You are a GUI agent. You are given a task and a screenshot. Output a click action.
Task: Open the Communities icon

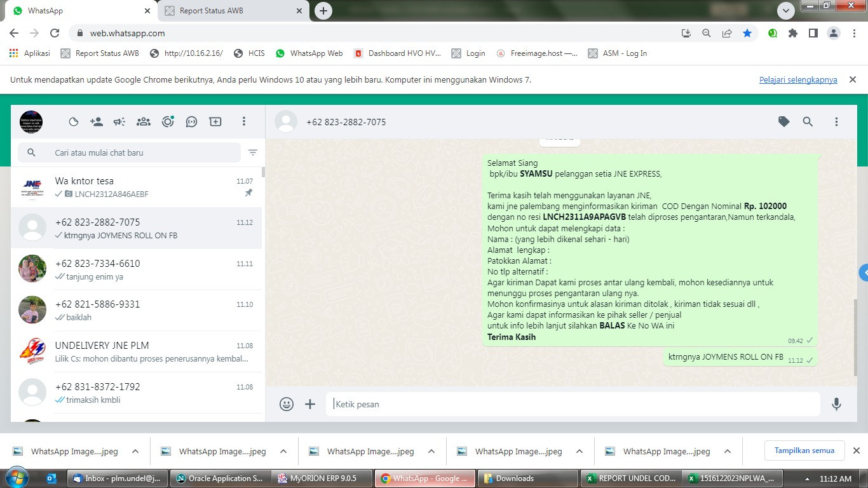tap(144, 121)
